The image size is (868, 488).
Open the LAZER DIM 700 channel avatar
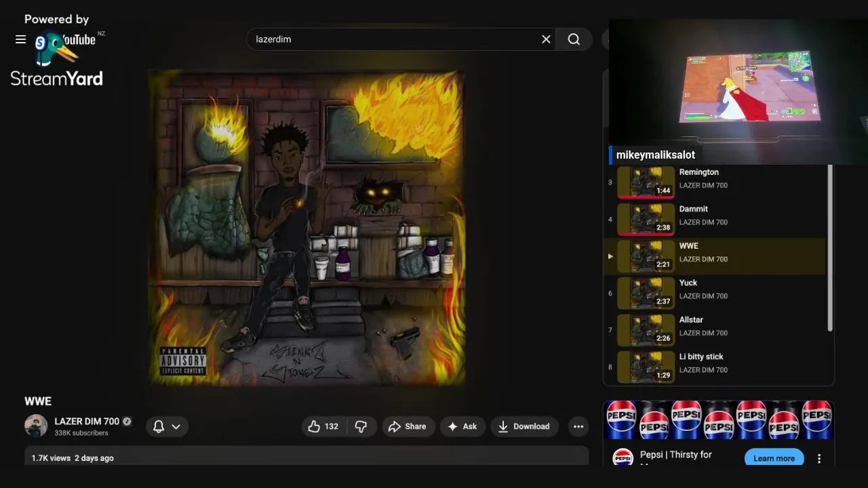click(x=36, y=426)
